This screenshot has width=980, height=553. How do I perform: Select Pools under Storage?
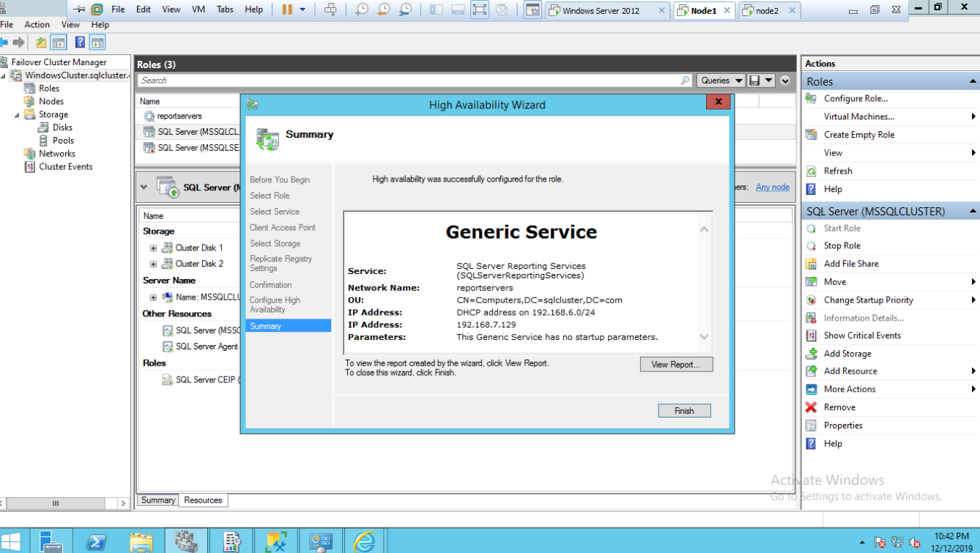click(63, 141)
